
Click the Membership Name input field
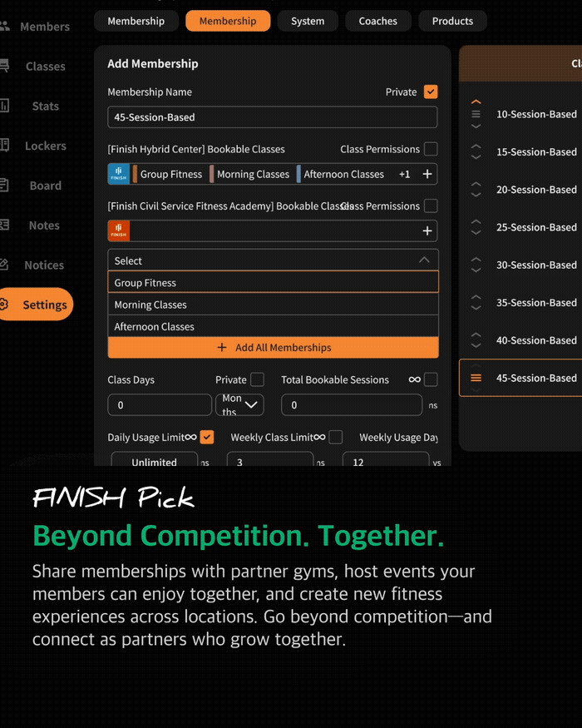pyautogui.click(x=273, y=117)
